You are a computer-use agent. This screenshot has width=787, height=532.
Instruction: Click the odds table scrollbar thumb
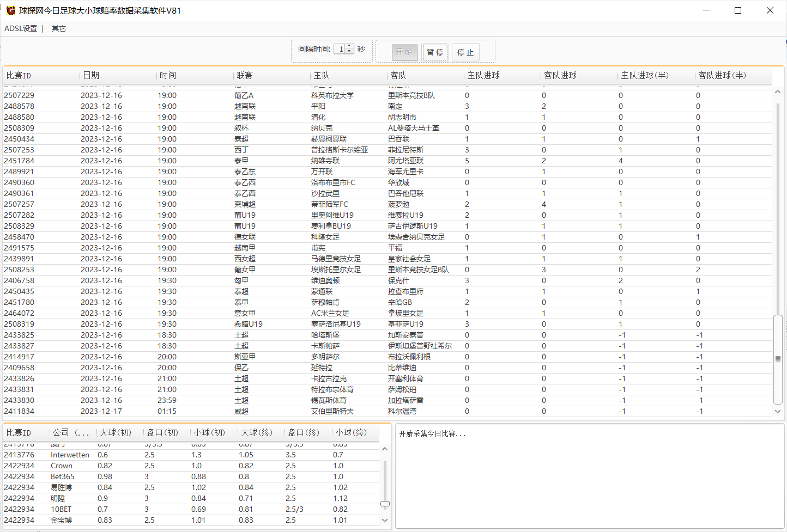point(385,504)
